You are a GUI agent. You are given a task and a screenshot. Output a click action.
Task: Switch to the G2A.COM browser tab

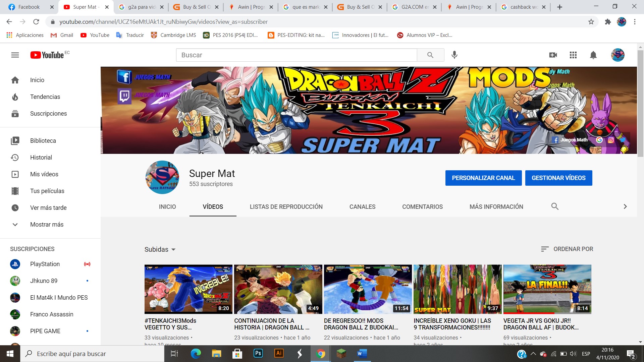coord(414,7)
